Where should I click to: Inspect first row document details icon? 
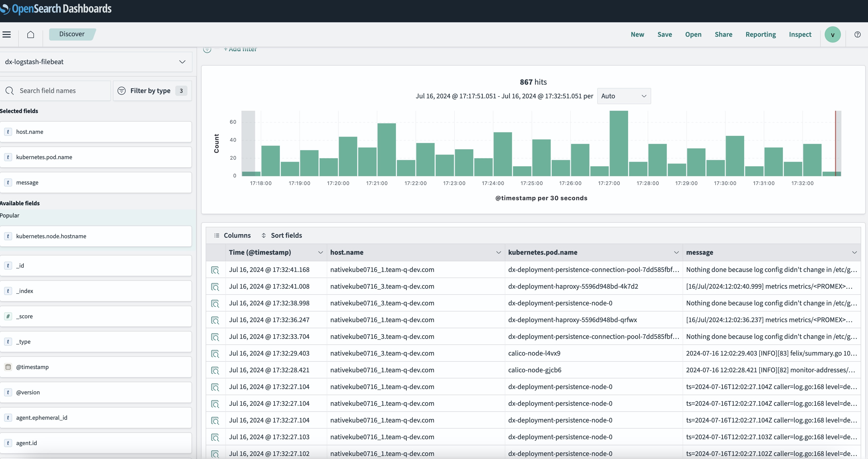click(215, 270)
